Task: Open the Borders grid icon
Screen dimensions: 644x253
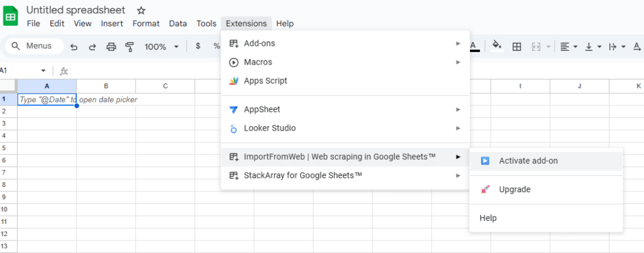Action: (516, 46)
